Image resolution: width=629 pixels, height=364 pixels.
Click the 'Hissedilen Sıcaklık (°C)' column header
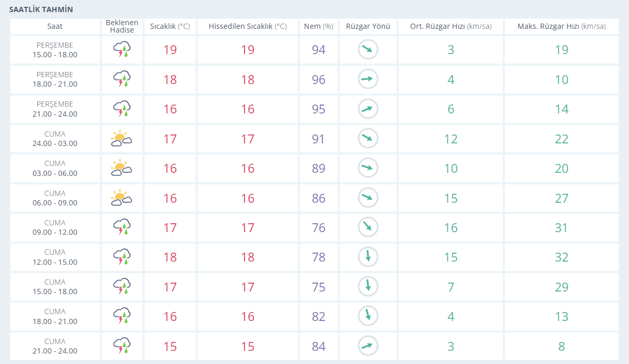click(248, 26)
